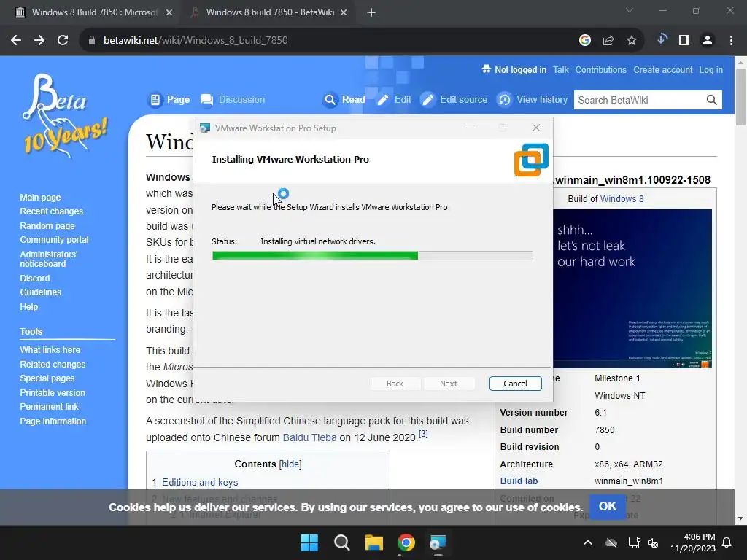747x560 pixels.
Task: Open the Discord sidebar link
Action: [x=35, y=278]
